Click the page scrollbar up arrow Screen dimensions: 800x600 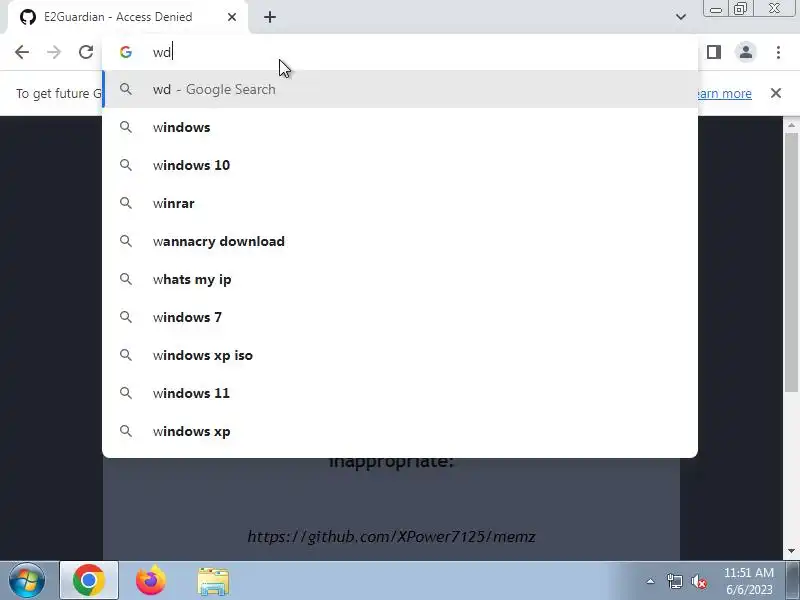(791, 125)
